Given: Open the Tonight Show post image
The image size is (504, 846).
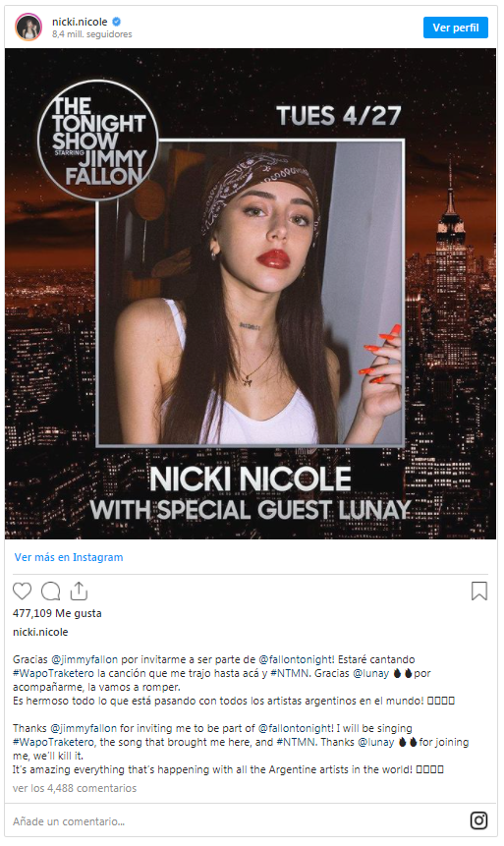Looking at the screenshot, I should (x=251, y=294).
